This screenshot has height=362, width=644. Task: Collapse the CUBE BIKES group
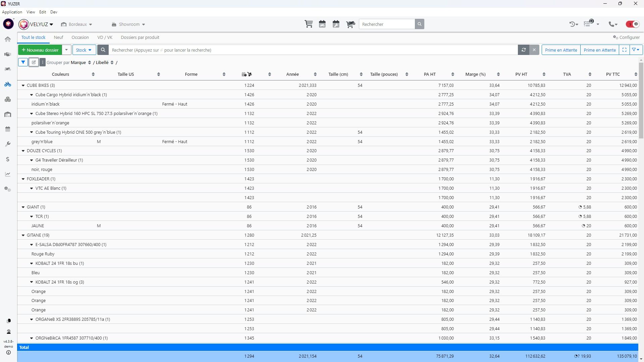click(x=23, y=85)
